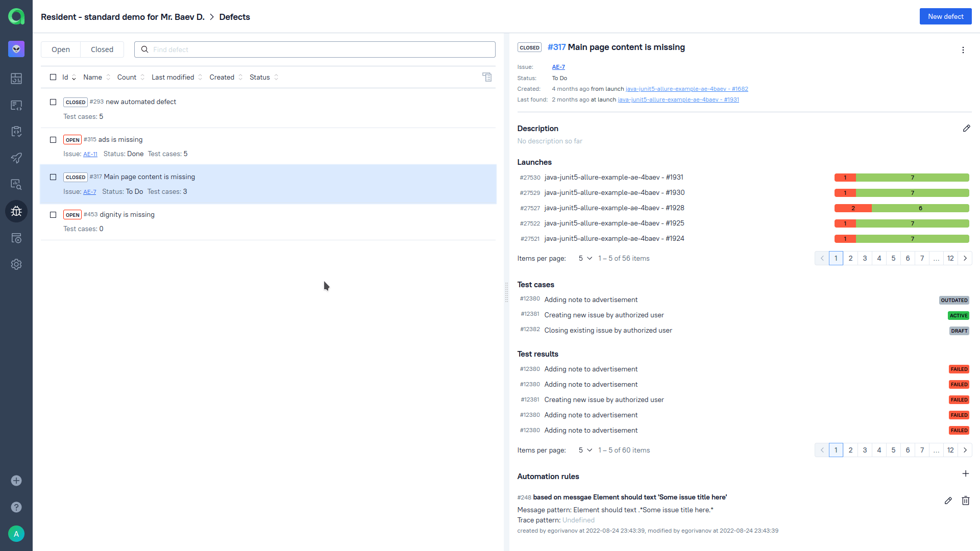Open the Launches rocket icon in sidebar
The width and height of the screenshot is (980, 551).
point(16,158)
